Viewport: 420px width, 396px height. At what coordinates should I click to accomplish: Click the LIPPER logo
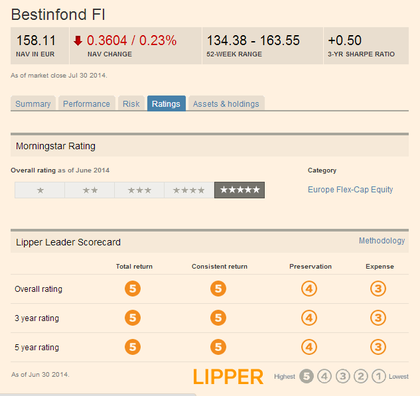coord(228,377)
